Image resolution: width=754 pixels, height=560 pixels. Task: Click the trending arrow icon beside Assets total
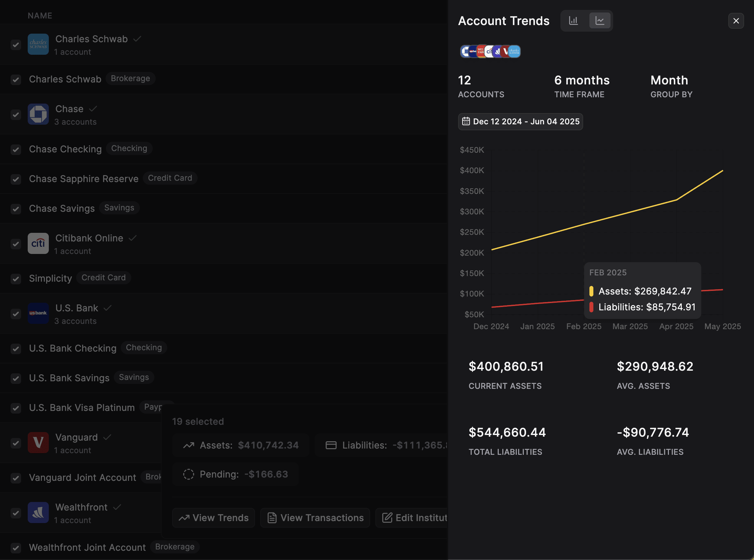pyautogui.click(x=189, y=445)
